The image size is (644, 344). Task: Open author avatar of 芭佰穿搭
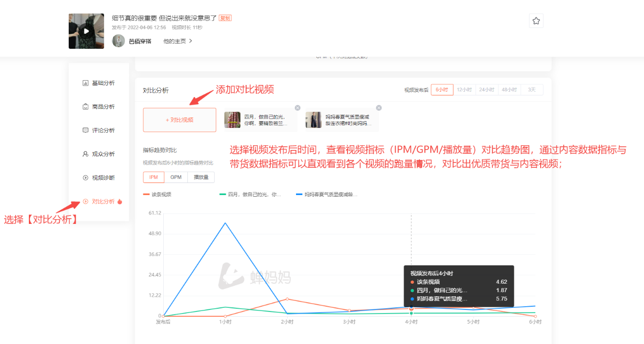tap(119, 41)
